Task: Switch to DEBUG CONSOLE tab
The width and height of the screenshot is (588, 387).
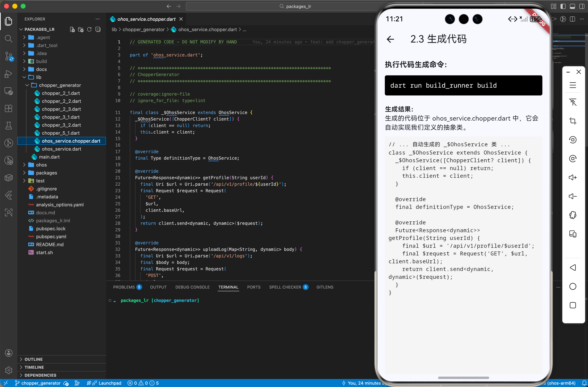Action: pyautogui.click(x=192, y=287)
